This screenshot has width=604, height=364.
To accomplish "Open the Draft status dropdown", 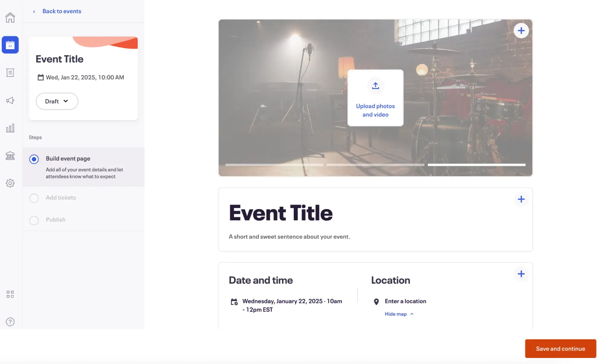I will point(57,101).
